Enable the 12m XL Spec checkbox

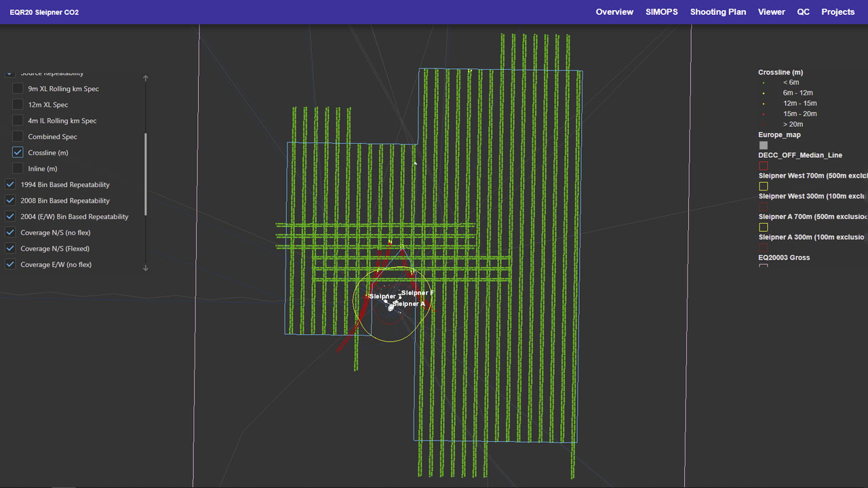[x=17, y=104]
